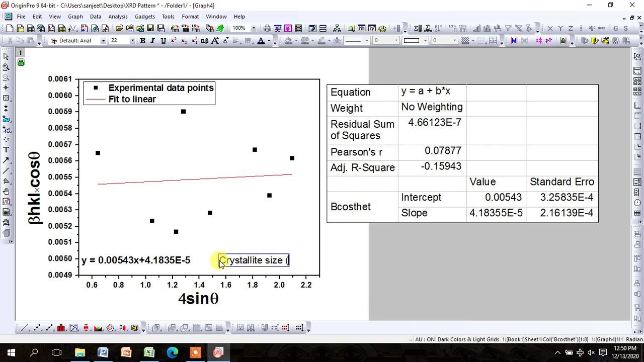This screenshot has height=362, width=644.
Task: Open the Analysis menu
Action: pyautogui.click(x=118, y=17)
